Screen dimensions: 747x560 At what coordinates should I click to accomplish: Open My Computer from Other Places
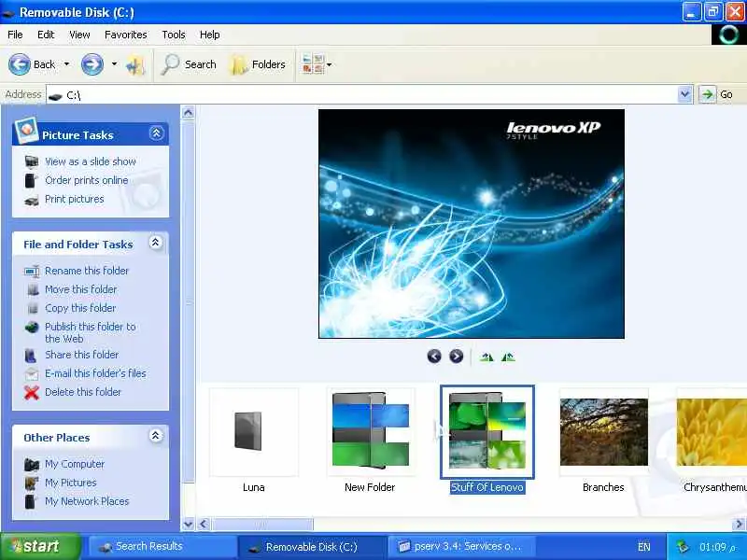[x=75, y=464]
